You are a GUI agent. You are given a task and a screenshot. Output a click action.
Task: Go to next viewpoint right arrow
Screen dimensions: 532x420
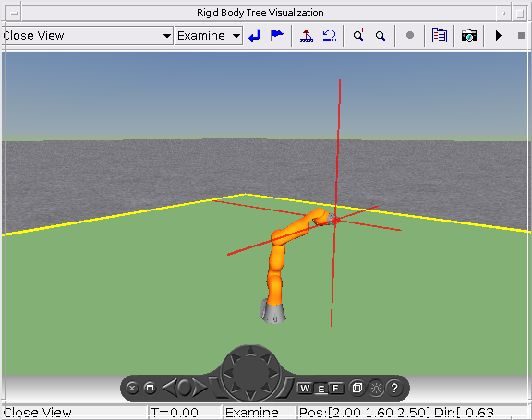[x=200, y=387]
